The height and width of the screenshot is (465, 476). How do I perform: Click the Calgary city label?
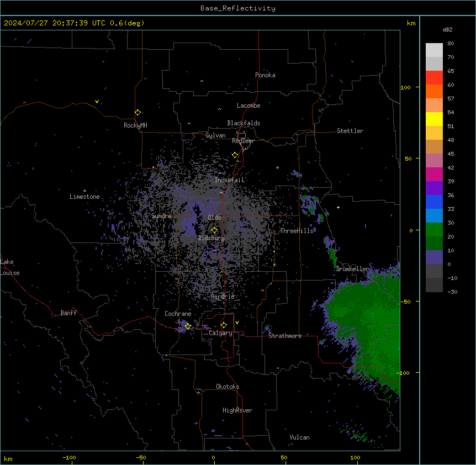220,333
